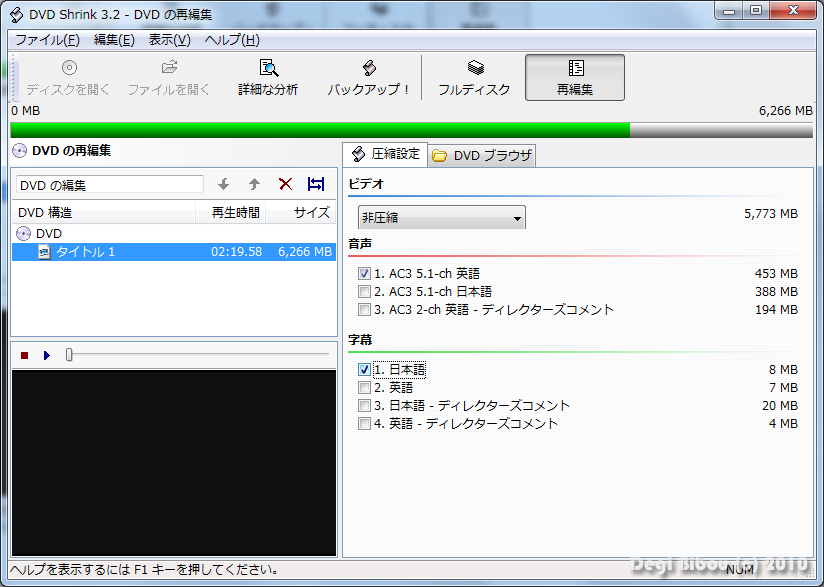Open the 編集(E) menu
This screenshot has height=587, width=824.
pos(114,40)
